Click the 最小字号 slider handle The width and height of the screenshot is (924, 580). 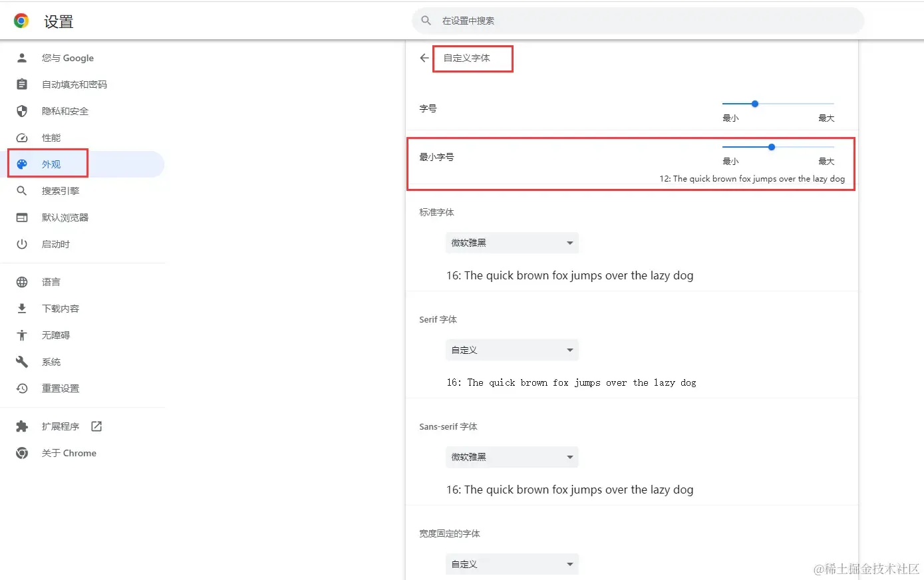point(772,147)
